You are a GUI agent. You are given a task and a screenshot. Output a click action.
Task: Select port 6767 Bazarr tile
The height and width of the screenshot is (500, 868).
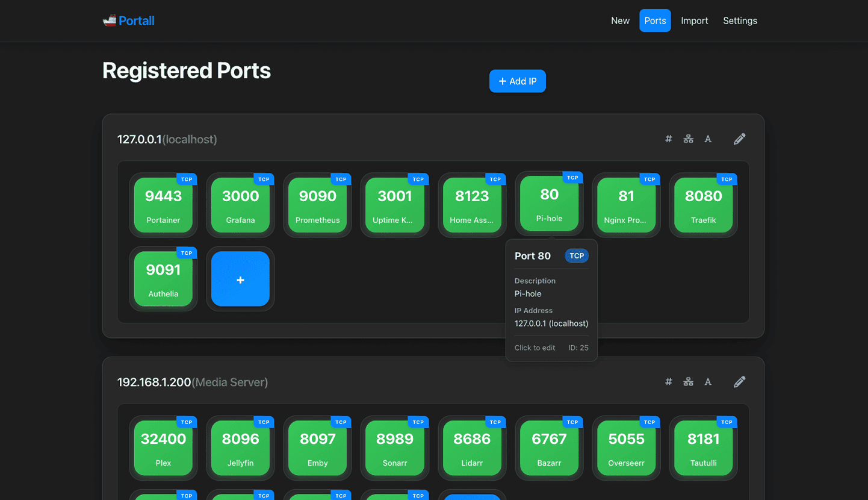[549, 448]
